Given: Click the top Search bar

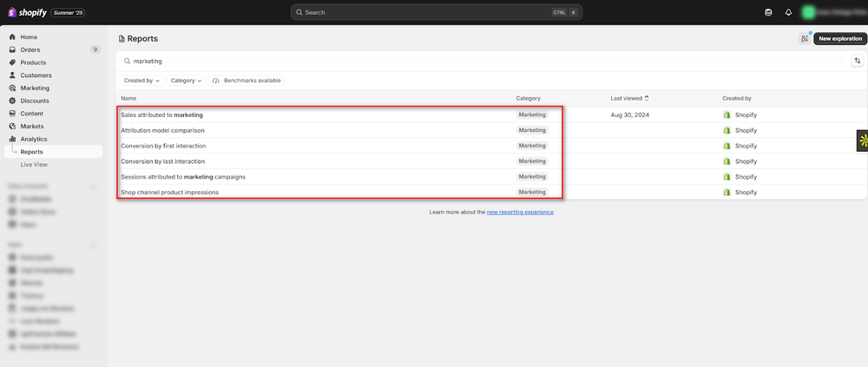Looking at the screenshot, I should (437, 12).
